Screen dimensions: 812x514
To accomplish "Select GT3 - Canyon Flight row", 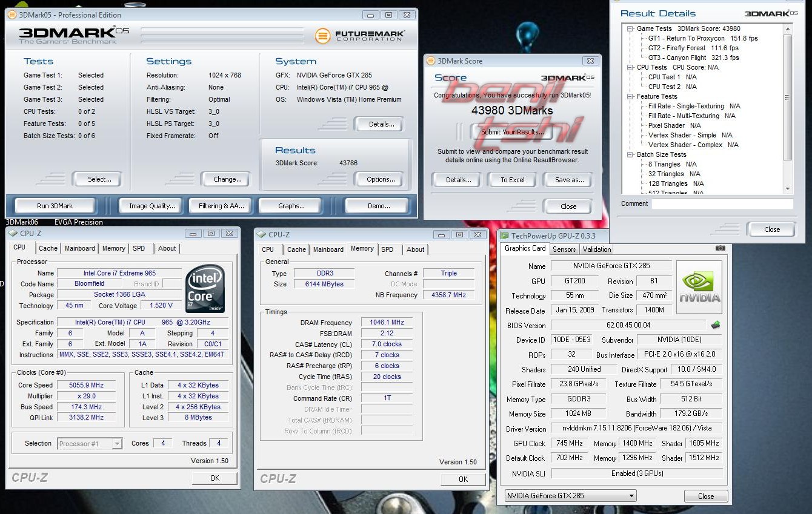I will pos(693,58).
